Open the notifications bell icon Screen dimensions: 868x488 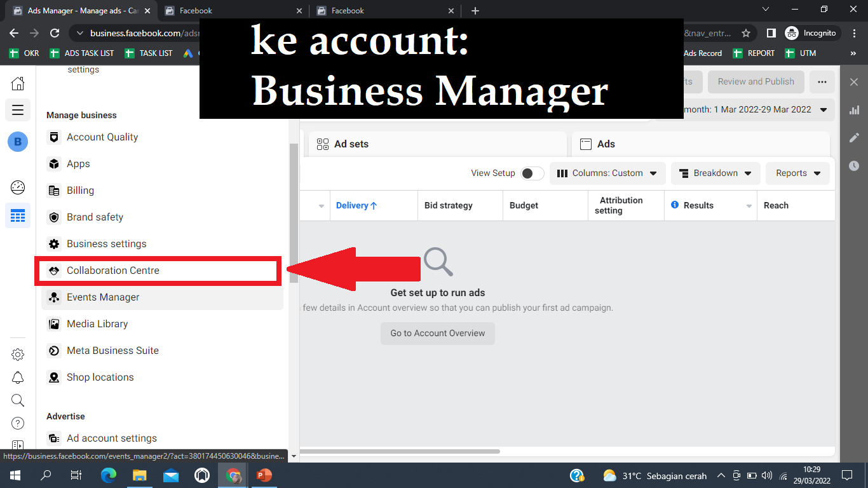point(17,377)
